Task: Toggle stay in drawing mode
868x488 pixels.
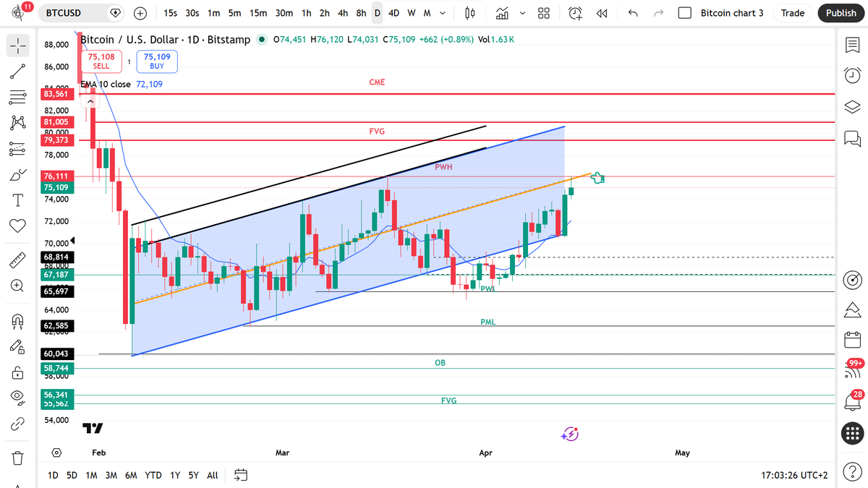Action: 18,347
